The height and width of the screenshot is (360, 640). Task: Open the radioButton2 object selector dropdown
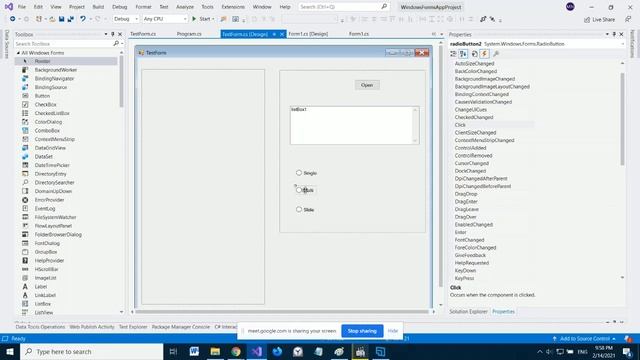click(622, 44)
